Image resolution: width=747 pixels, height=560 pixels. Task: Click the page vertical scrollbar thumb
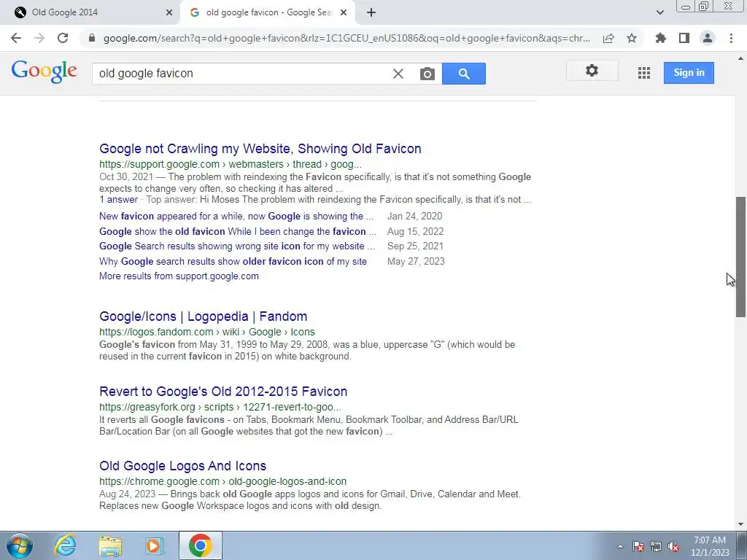click(x=741, y=257)
